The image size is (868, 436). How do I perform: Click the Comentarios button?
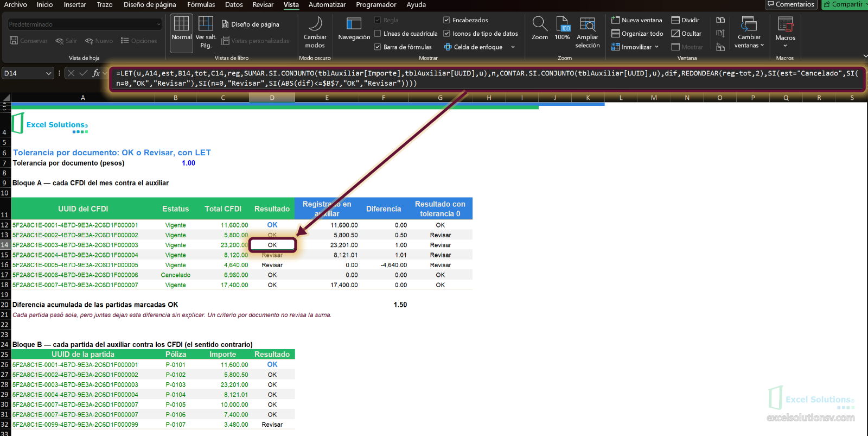point(791,4)
